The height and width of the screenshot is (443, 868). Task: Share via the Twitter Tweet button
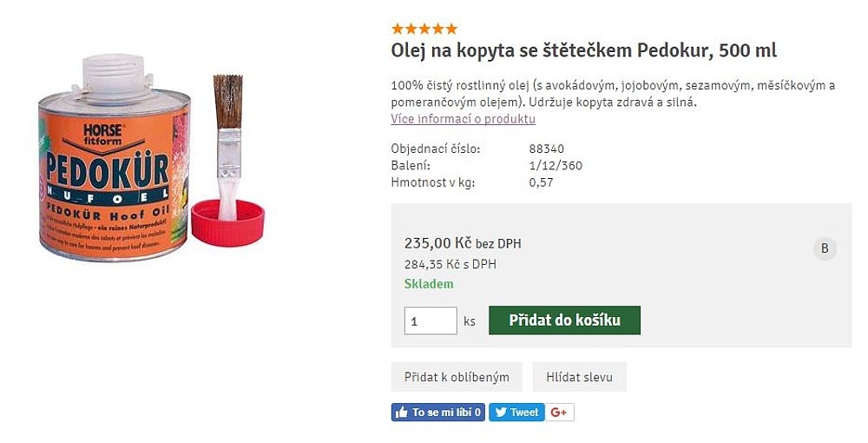click(x=516, y=413)
